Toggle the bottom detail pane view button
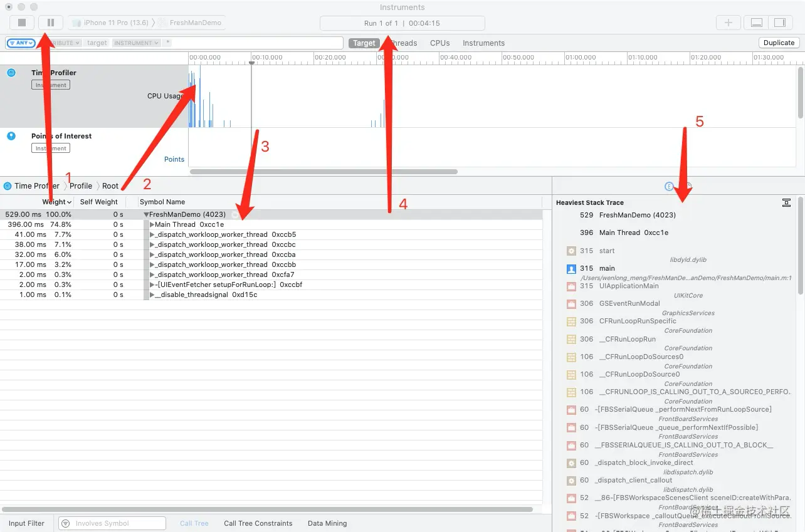805x532 pixels. click(x=757, y=23)
